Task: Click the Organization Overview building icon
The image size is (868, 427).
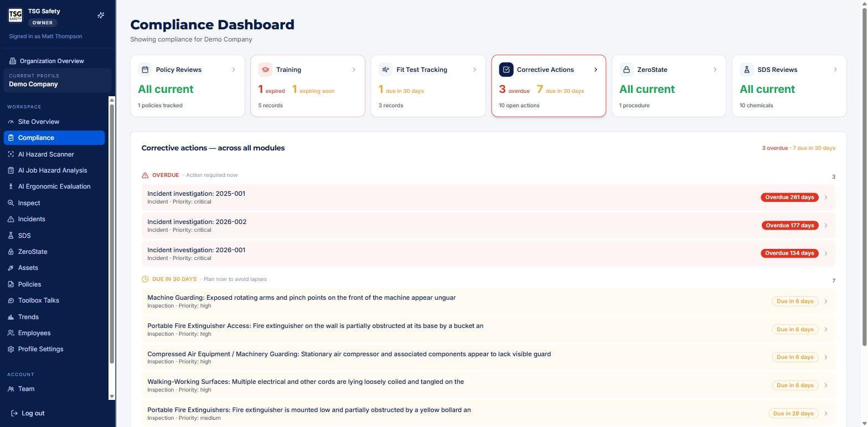Action: click(x=13, y=61)
